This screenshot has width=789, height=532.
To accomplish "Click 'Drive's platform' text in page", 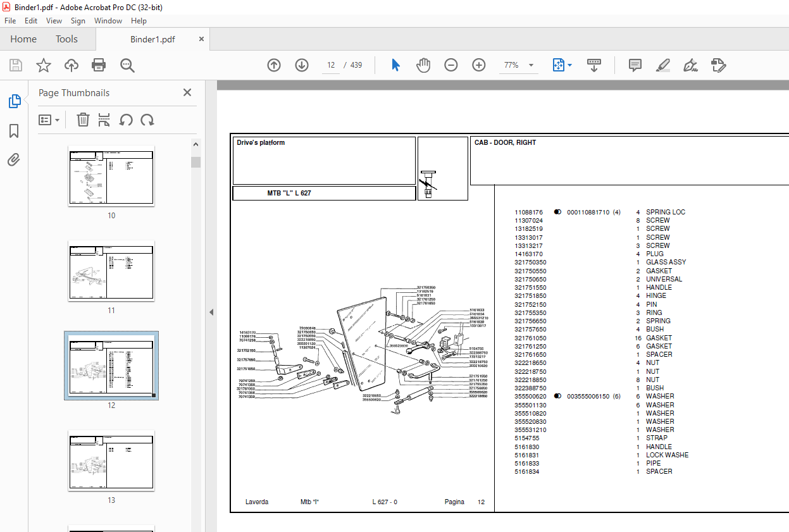I will (x=261, y=143).
